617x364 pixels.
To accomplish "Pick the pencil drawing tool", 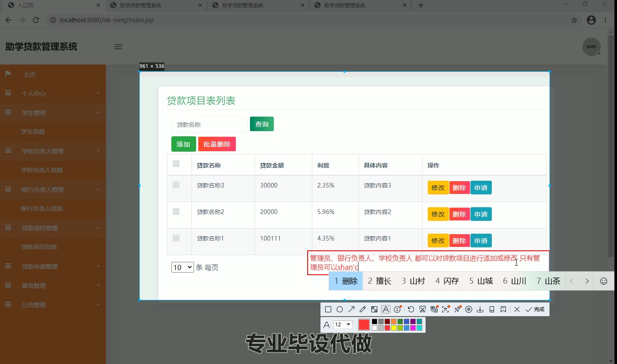I will (363, 309).
